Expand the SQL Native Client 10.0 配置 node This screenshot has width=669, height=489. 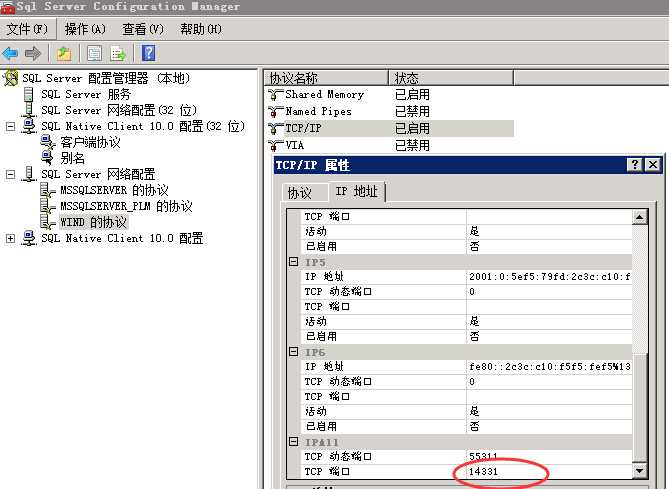pyautogui.click(x=11, y=238)
